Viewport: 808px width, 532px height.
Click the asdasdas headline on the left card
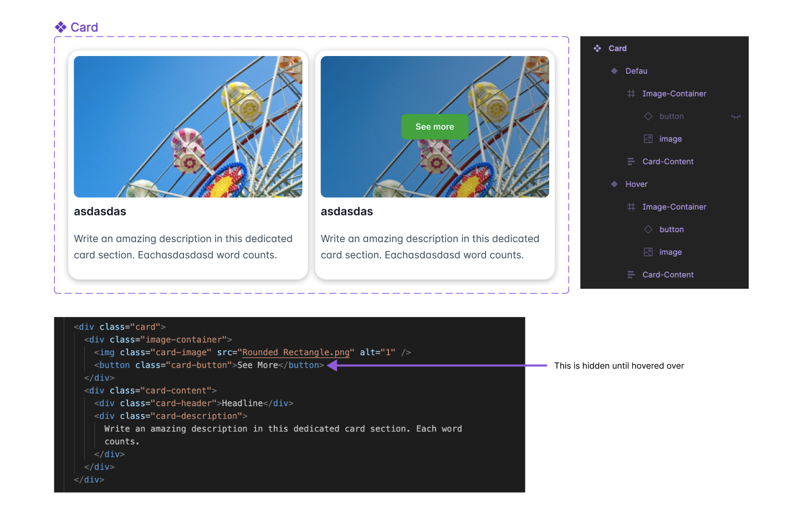(x=100, y=211)
